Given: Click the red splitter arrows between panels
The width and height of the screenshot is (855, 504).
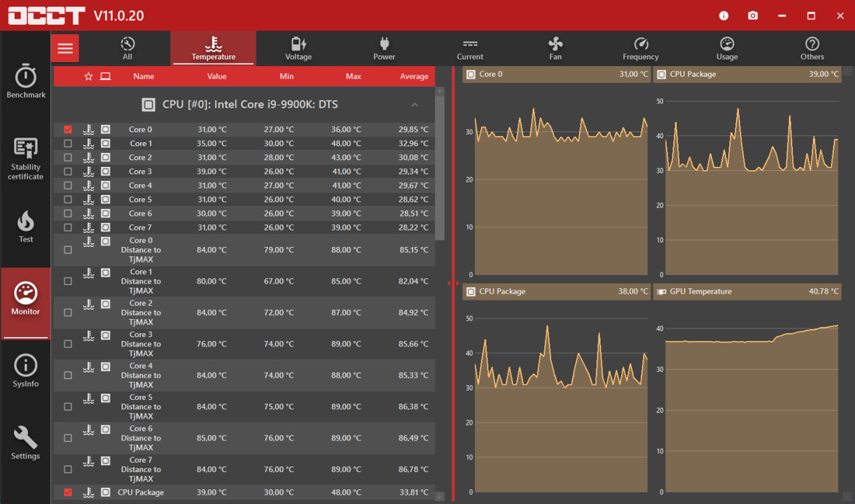Looking at the screenshot, I should click(x=453, y=284).
